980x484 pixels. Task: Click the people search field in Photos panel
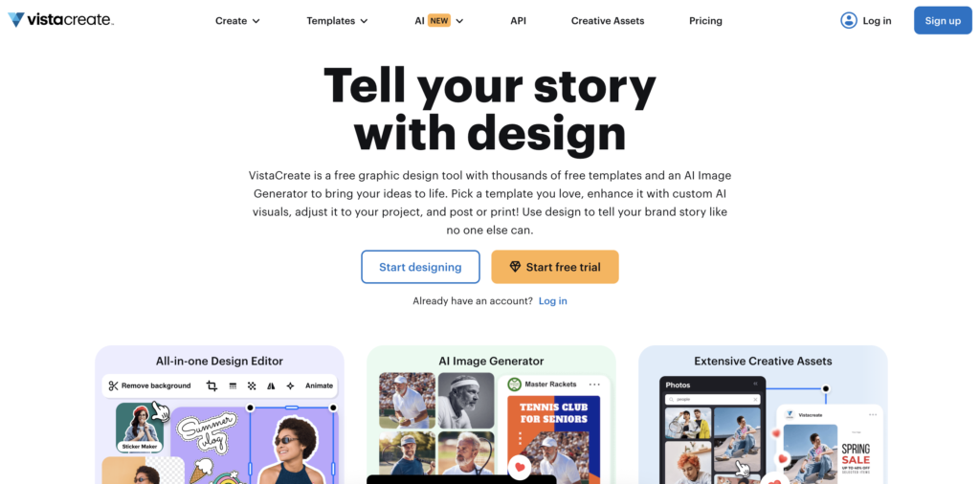tap(712, 399)
